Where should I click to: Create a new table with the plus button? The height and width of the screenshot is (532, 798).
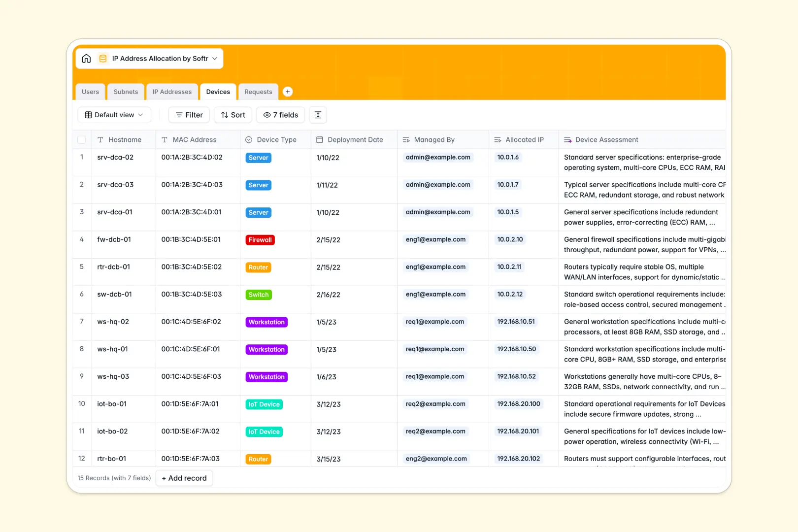pos(288,92)
